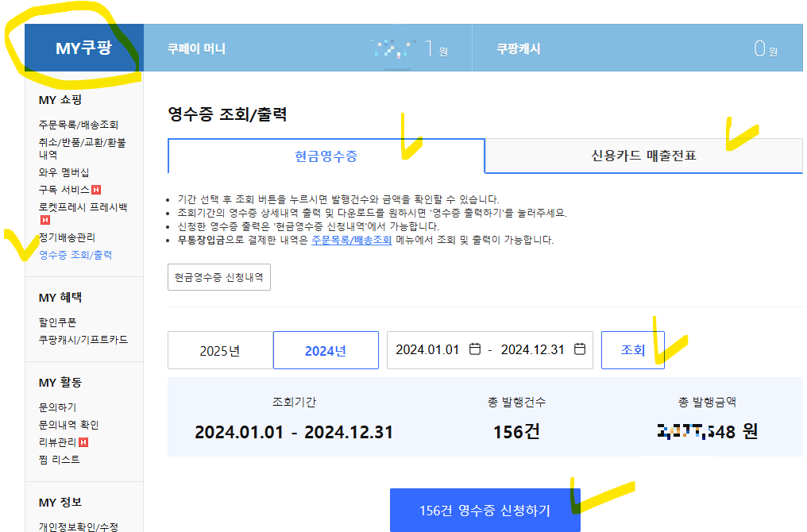Click the 쿠페이 머니 balance area
Viewport: 807px width, 532px height.
[307, 48]
